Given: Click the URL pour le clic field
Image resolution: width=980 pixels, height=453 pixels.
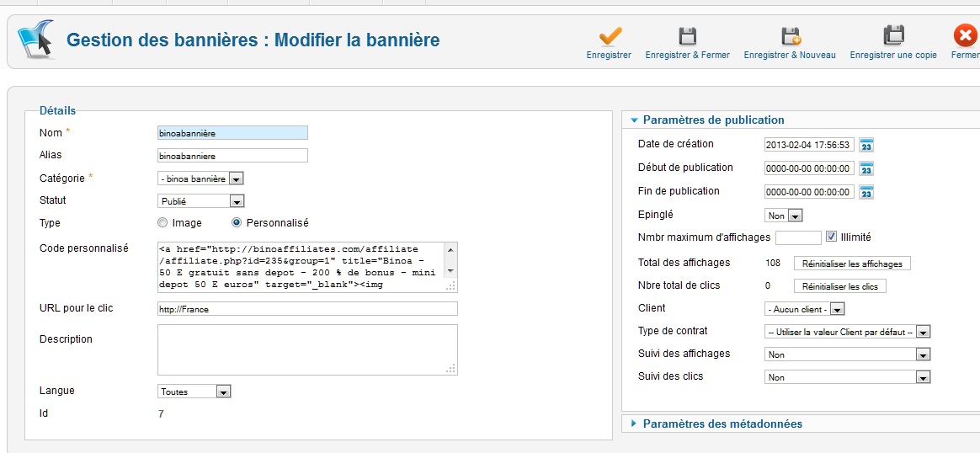Looking at the screenshot, I should (x=307, y=309).
